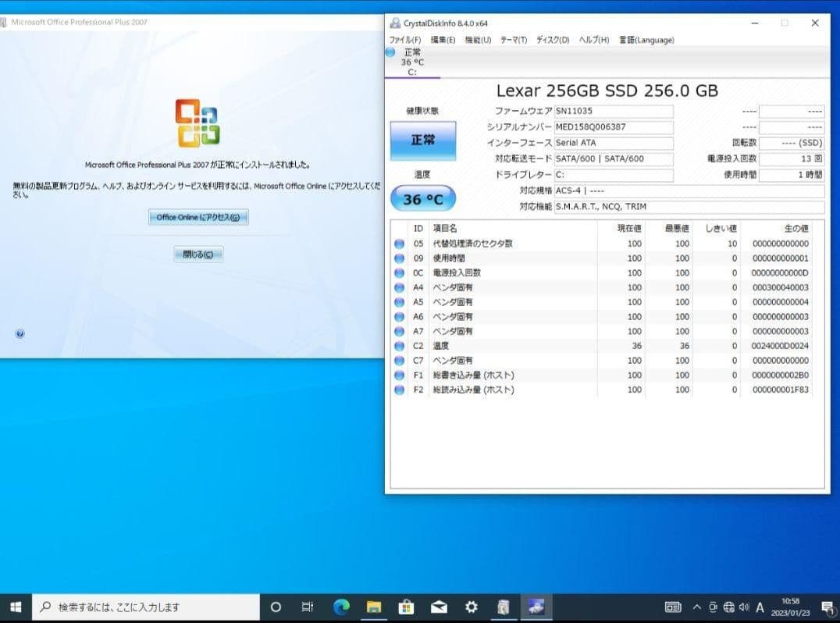Click status dot beside 温度 attribute row
Image resolution: width=840 pixels, height=623 pixels.
point(399,346)
